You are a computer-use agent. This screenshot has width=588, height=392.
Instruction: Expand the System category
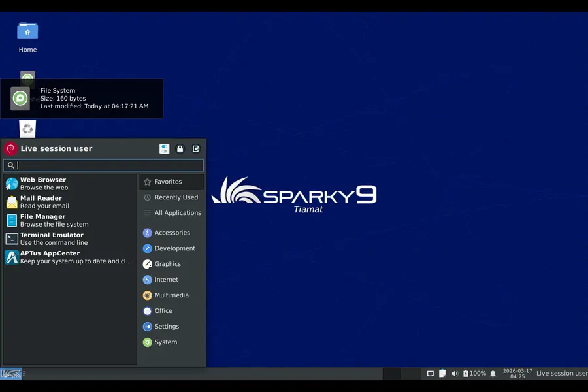pyautogui.click(x=165, y=342)
